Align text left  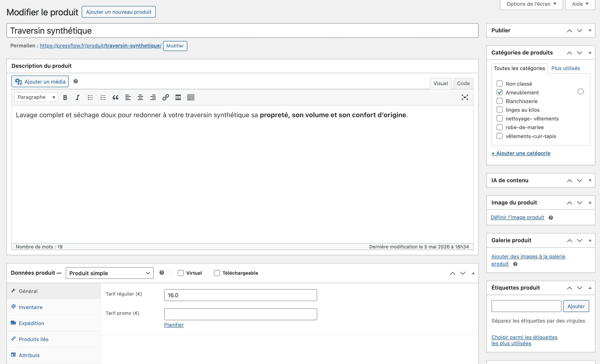pos(128,97)
